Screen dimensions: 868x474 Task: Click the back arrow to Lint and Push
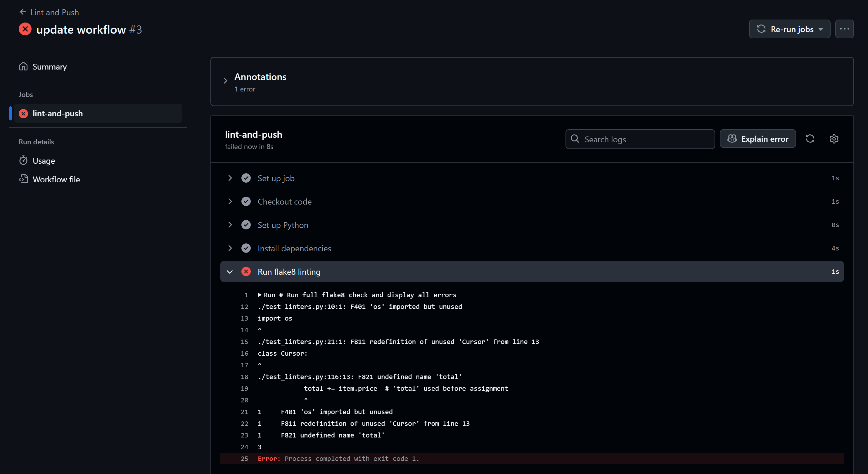(x=23, y=12)
